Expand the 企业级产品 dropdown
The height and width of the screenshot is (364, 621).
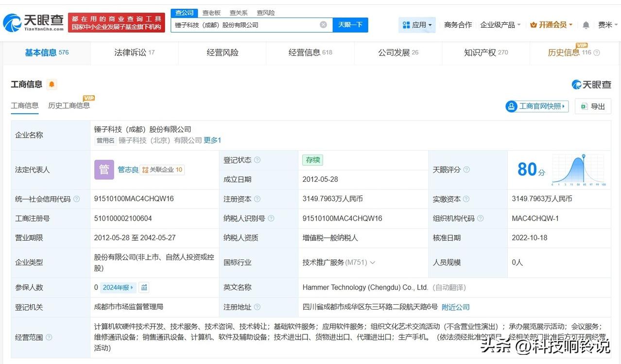point(500,25)
